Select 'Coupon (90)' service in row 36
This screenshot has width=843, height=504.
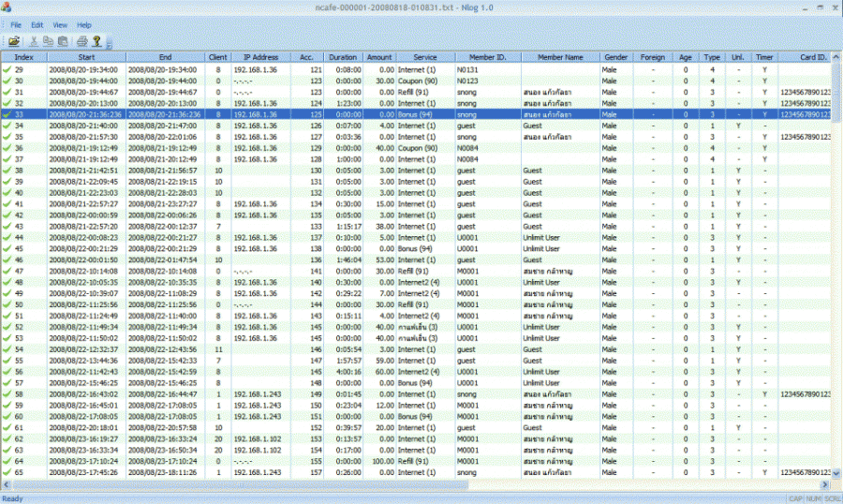pyautogui.click(x=418, y=148)
